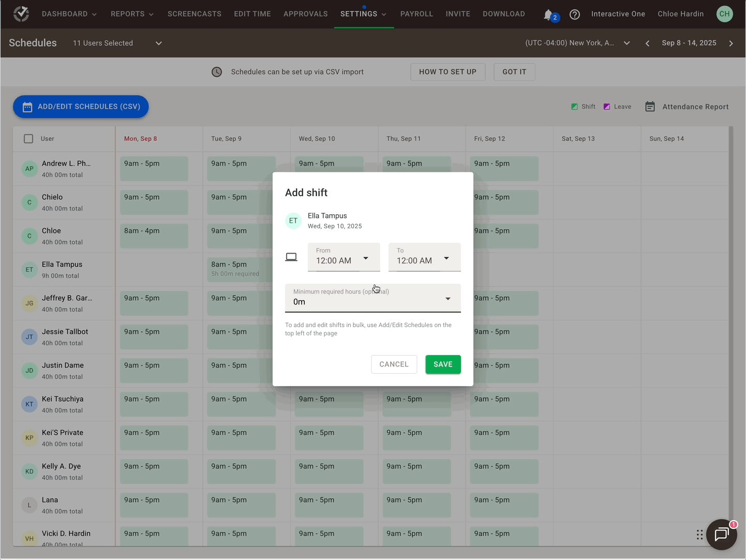Click Chielo C avatar
Screen dimensions: 746x560
(29, 202)
